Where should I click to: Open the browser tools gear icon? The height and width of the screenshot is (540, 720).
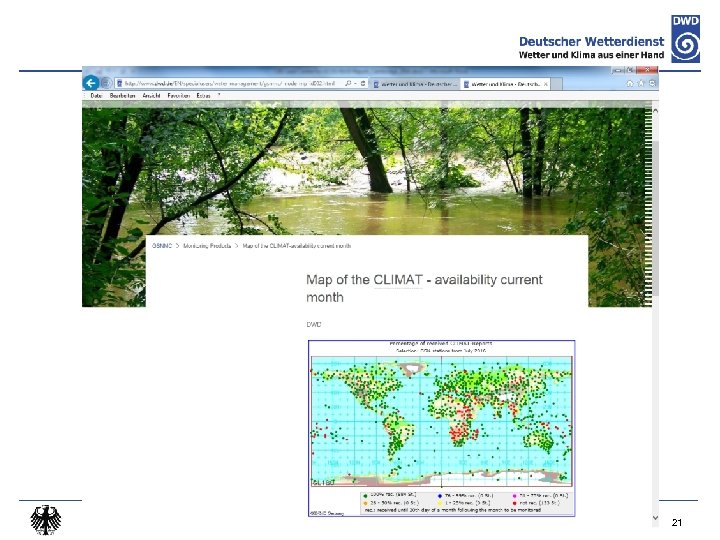(x=652, y=84)
